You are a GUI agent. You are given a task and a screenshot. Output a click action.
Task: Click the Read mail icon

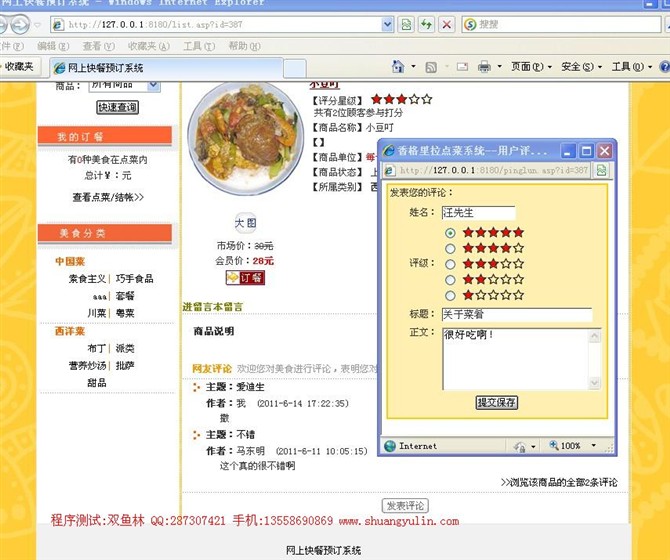(x=462, y=67)
